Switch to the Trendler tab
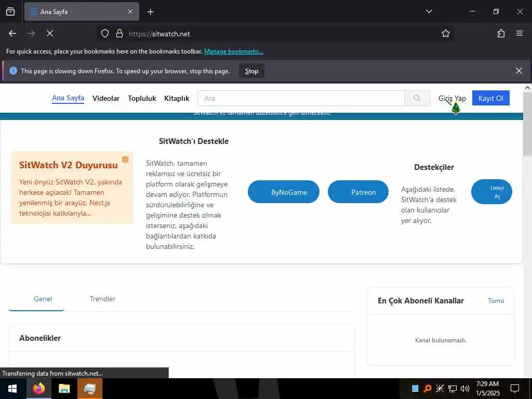 point(102,299)
